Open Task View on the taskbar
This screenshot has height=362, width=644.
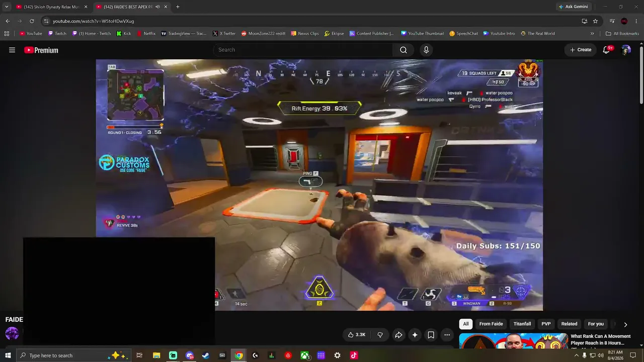(x=139, y=355)
